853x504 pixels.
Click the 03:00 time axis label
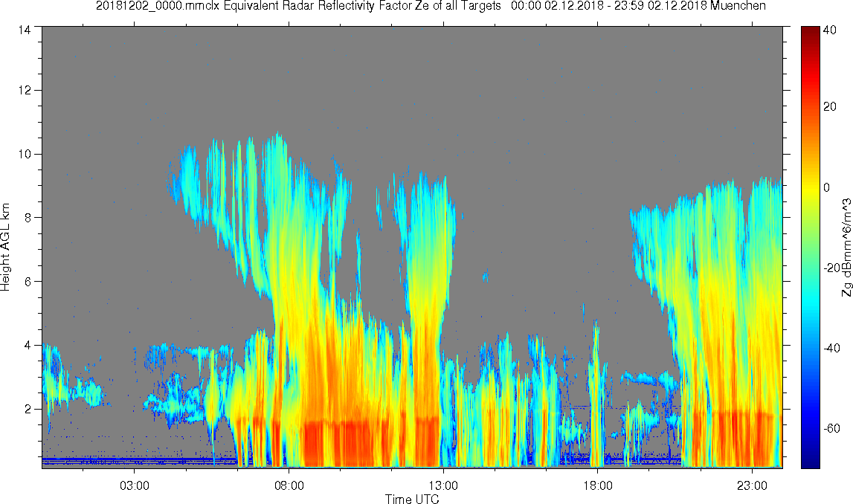[135, 485]
